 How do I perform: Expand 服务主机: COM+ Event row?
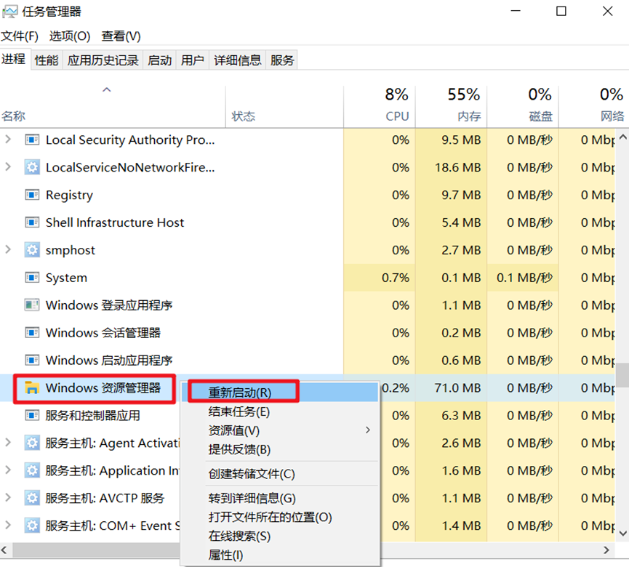(8, 525)
